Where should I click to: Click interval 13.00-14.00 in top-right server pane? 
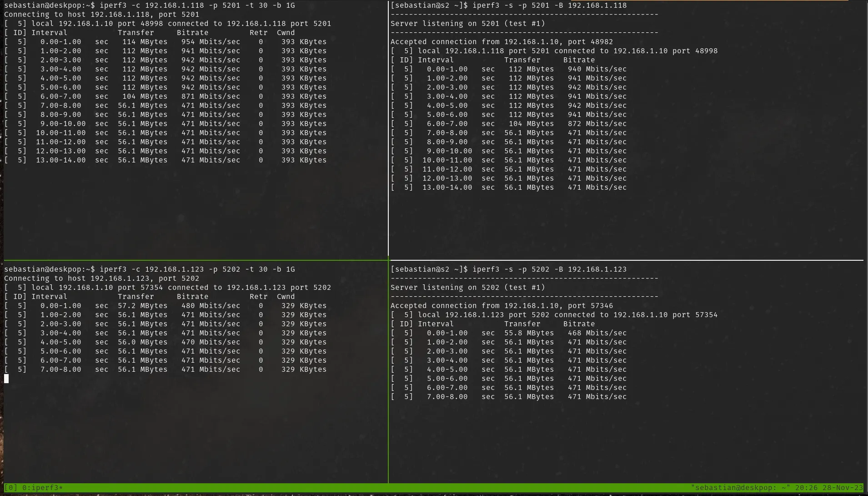point(447,187)
